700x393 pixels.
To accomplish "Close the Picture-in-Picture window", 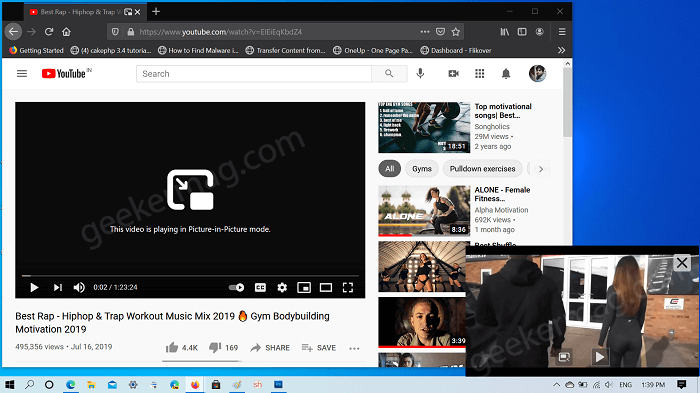I will point(682,263).
